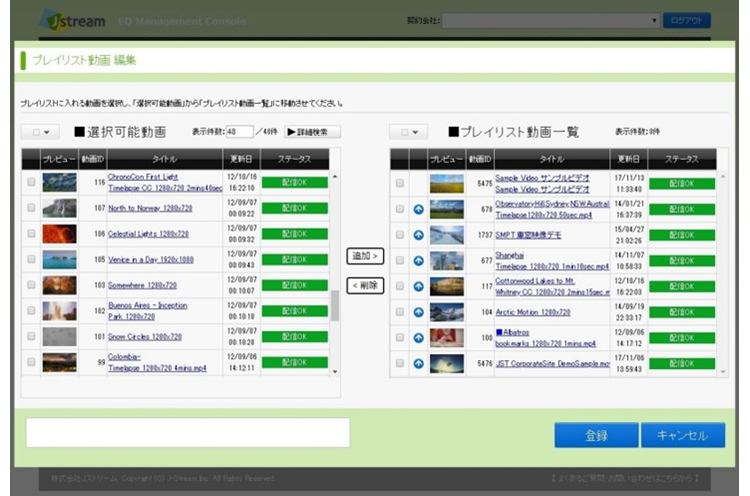Check the ChronoCon First Light row checkbox

click(x=31, y=182)
